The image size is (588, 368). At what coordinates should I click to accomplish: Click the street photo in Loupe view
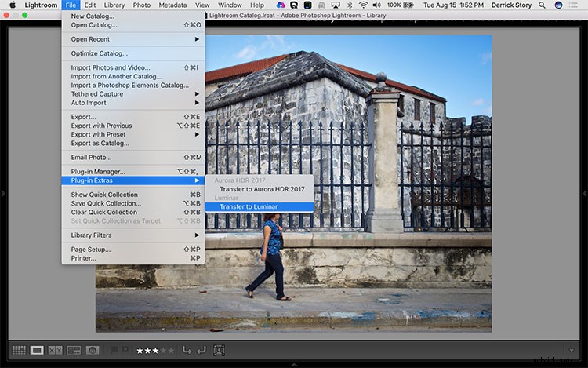294,184
